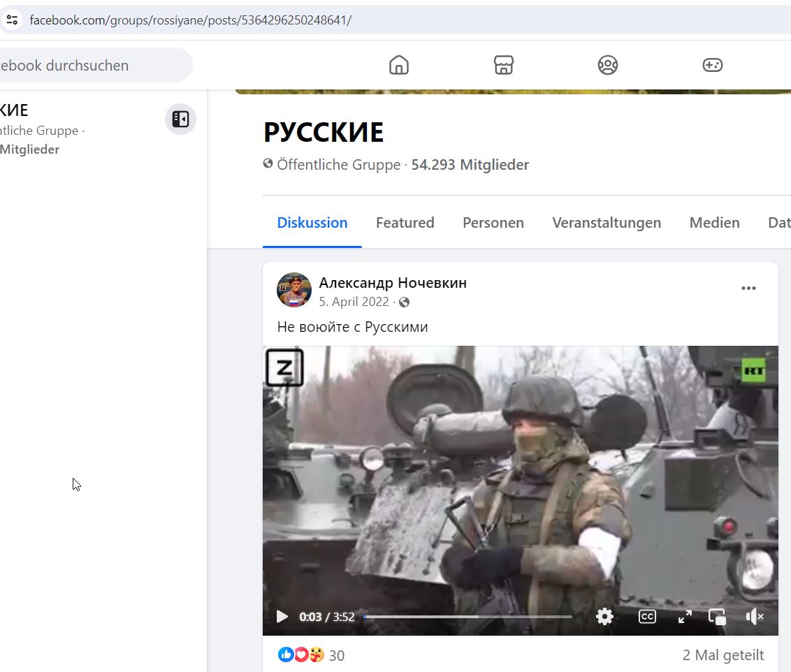Open the 2 Mal geteilt shares list

point(723,655)
